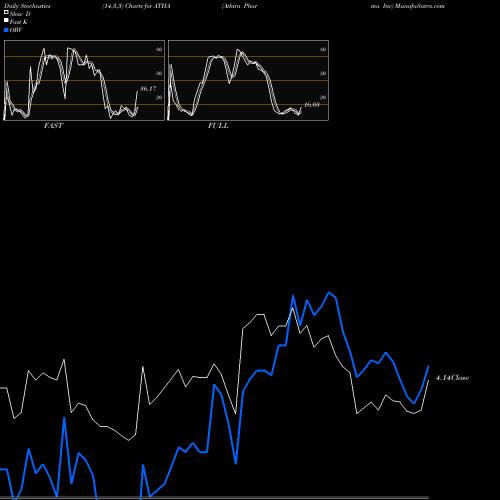The image size is (500, 500).
Task: Click the 36.17 value in FAST chart
Action: coord(148,89)
